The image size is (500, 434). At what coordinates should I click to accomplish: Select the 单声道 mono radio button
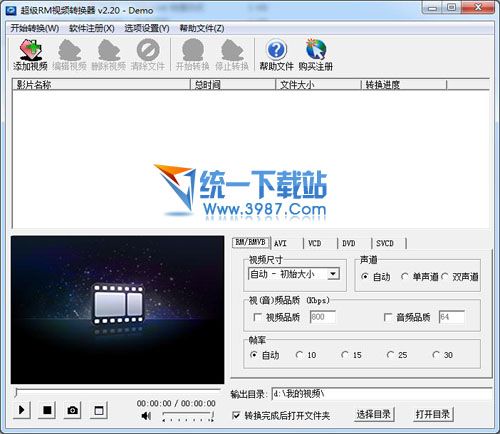point(405,277)
